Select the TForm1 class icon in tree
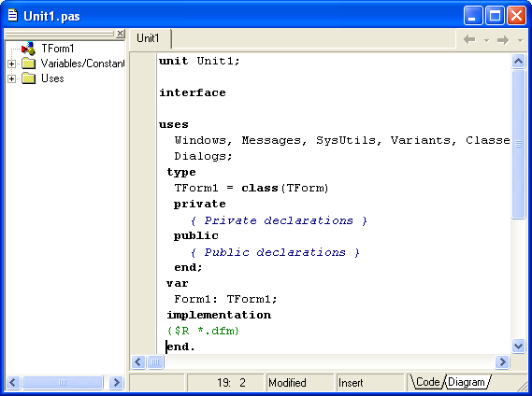532x396 pixels. tap(28, 49)
